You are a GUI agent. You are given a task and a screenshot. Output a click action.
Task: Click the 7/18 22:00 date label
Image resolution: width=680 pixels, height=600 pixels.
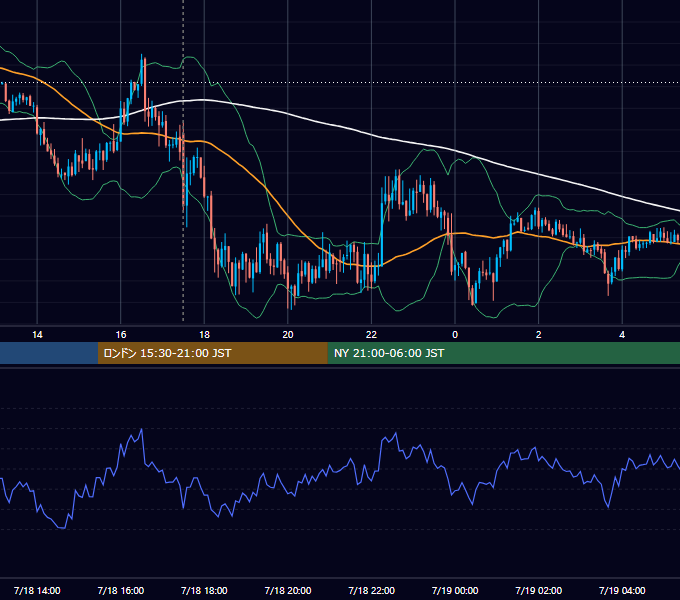point(372,590)
